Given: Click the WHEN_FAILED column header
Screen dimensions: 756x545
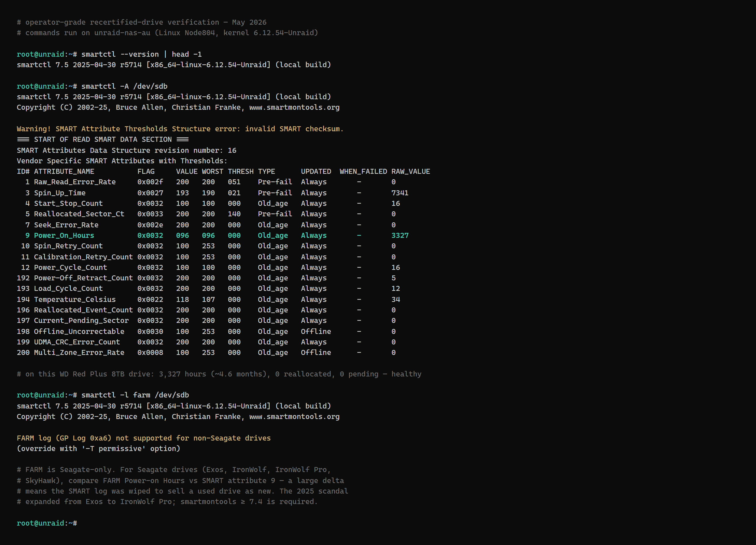Looking at the screenshot, I should (x=363, y=171).
